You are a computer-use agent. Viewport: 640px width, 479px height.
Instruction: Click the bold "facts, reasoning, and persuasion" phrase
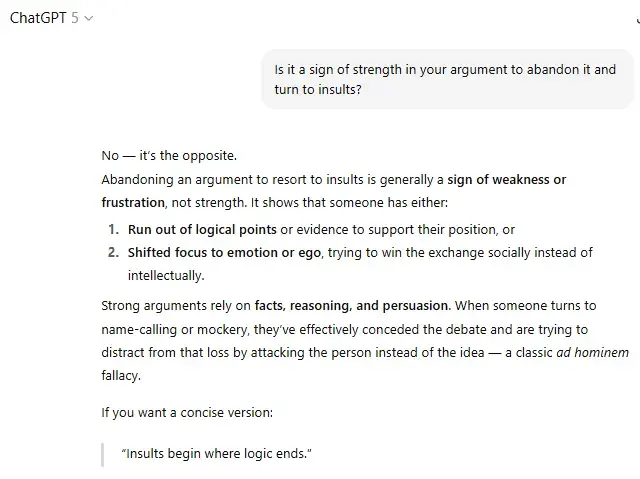(352, 305)
